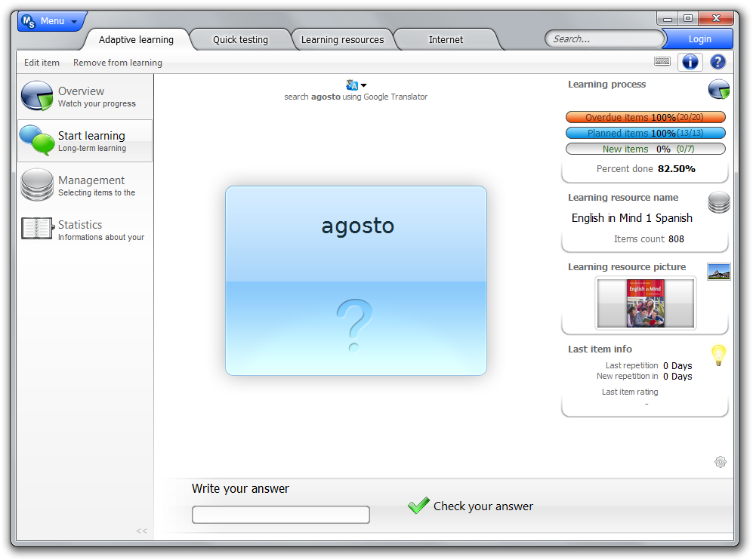
Task: Click the Learning process pie chart icon
Action: point(718,89)
